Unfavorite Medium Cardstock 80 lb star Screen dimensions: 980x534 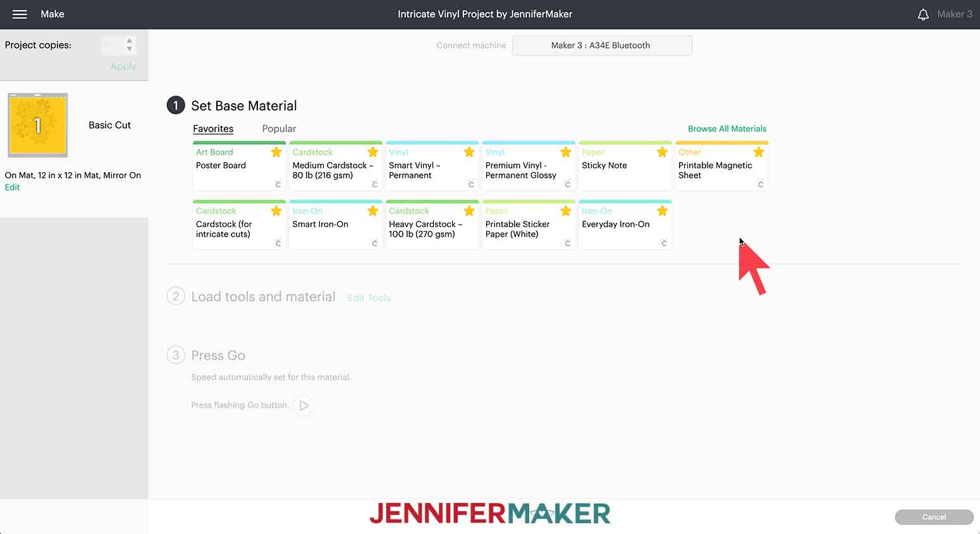point(373,152)
